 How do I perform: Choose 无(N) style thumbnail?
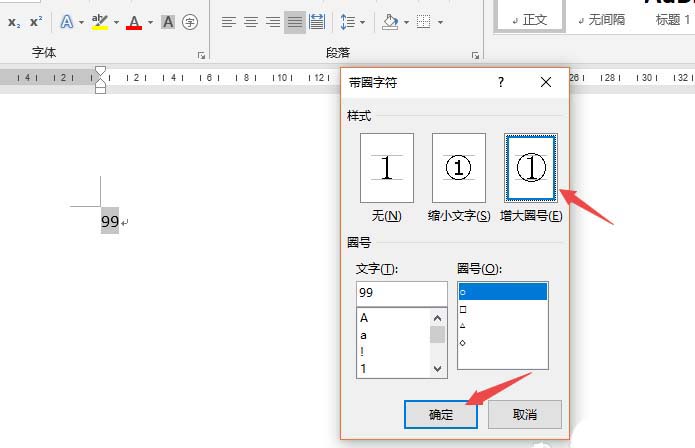(387, 168)
